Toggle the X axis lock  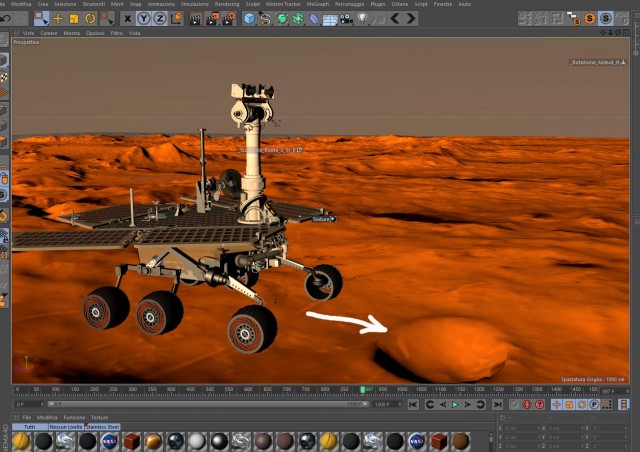click(x=128, y=19)
